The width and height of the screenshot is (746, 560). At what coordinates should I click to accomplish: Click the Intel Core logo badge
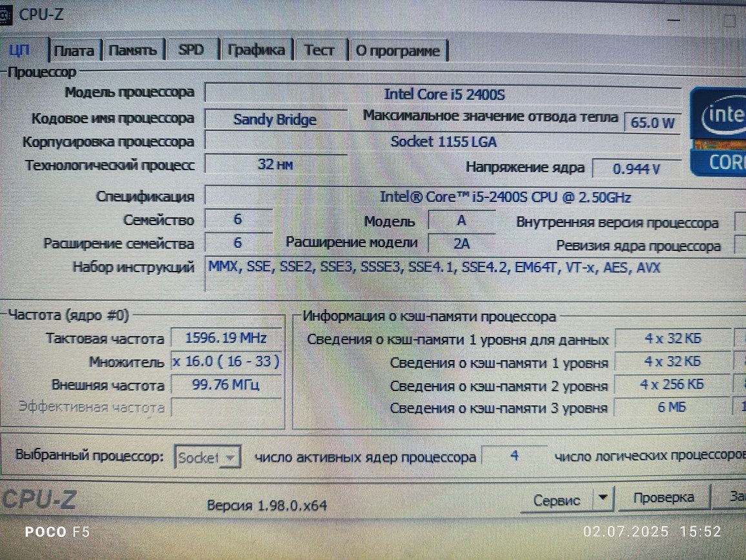click(x=718, y=132)
